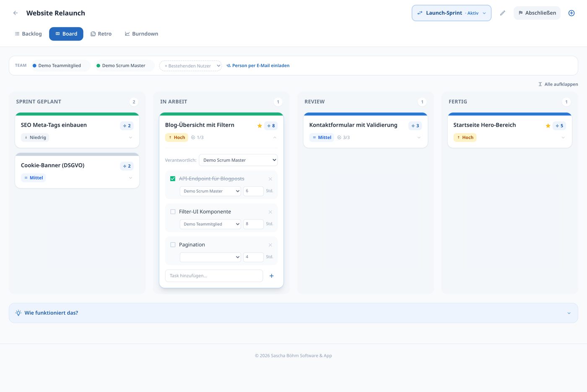The height and width of the screenshot is (392, 587).
Task: Expand Startseite Hero-Bereich card
Action: point(563,138)
